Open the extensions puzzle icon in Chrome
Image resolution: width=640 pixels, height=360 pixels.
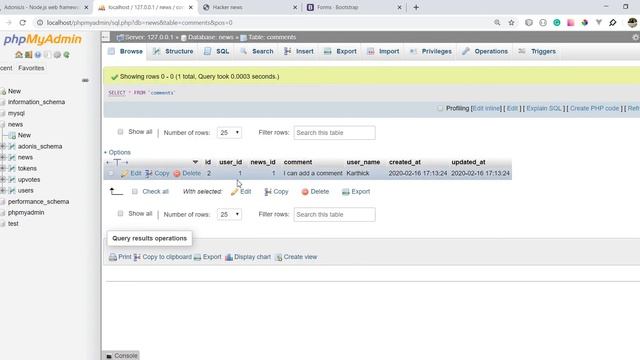[613, 23]
